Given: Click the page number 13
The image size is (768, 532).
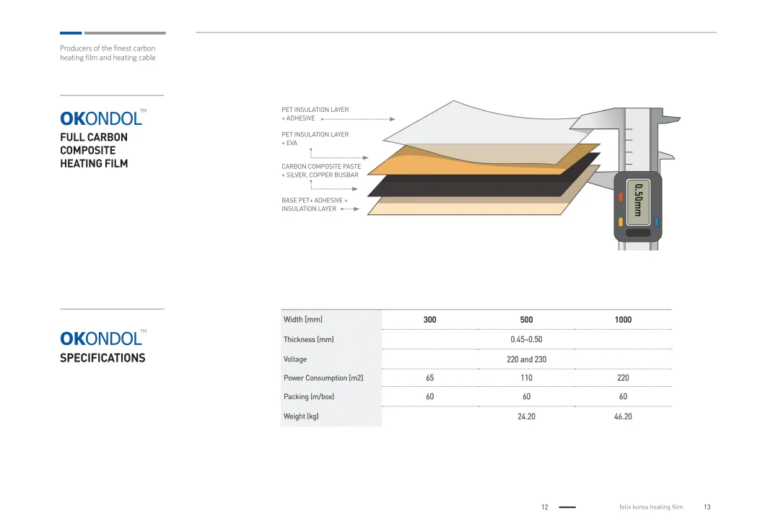Looking at the screenshot, I should pyautogui.click(x=707, y=507).
